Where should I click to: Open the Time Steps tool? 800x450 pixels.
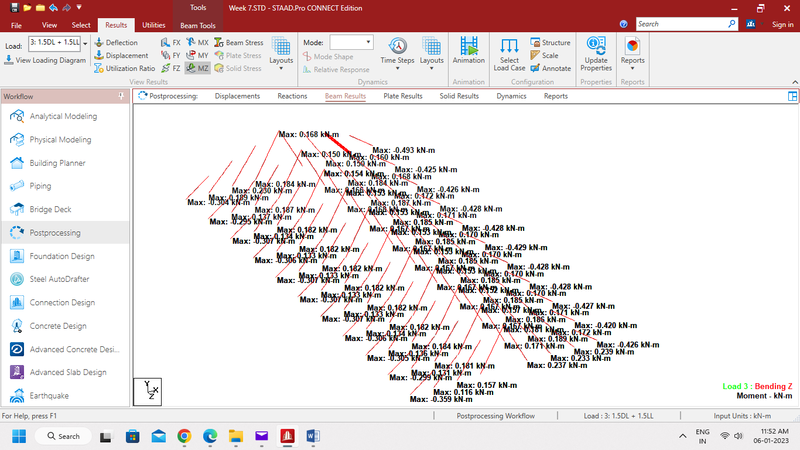tap(397, 52)
